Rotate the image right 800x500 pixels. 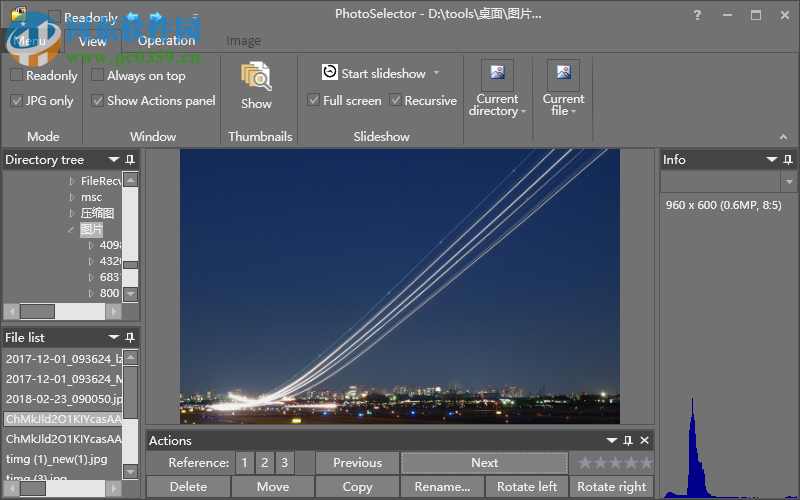611,487
